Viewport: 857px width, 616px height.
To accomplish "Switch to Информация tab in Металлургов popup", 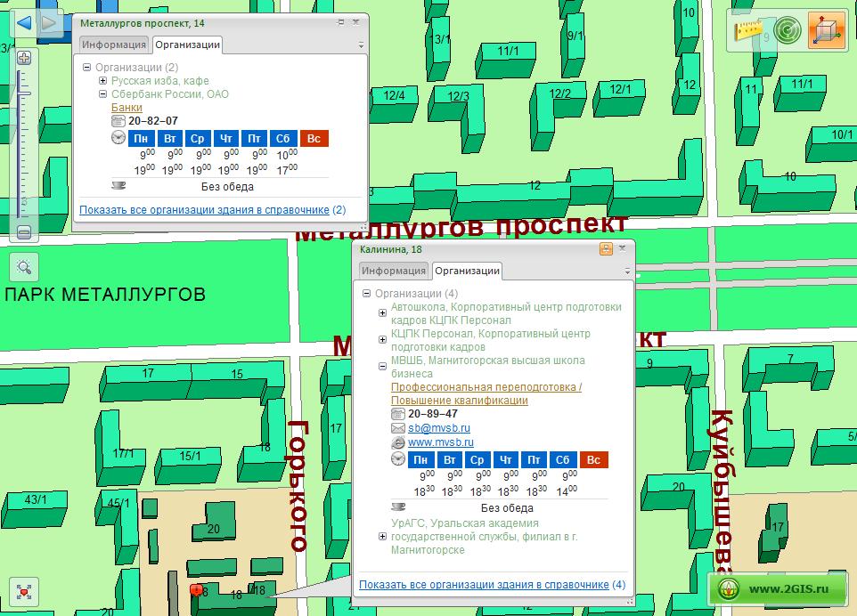I will point(114,45).
